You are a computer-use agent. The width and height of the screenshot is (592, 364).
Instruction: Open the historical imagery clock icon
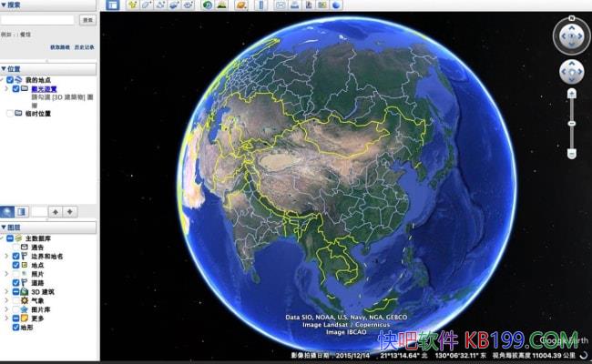(208, 5)
